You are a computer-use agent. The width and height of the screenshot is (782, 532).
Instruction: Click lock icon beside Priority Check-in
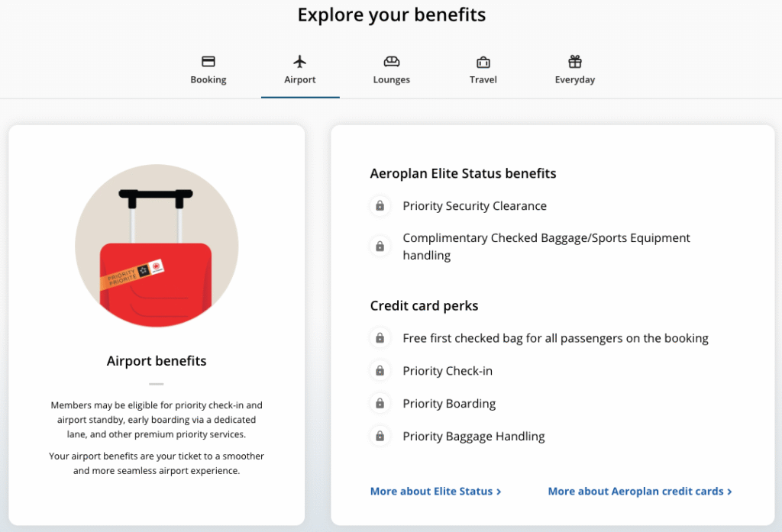pos(380,371)
